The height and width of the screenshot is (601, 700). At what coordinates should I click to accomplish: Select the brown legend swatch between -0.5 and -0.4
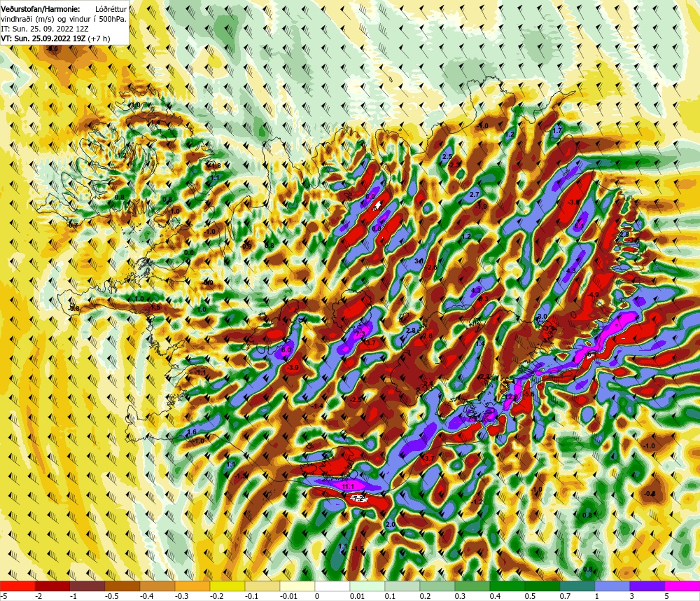click(122, 586)
